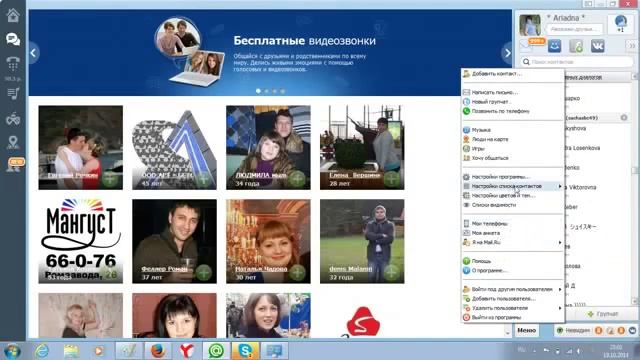Open Мои телефоны menu item
This screenshot has height=360, width=640.
pos(513,224)
